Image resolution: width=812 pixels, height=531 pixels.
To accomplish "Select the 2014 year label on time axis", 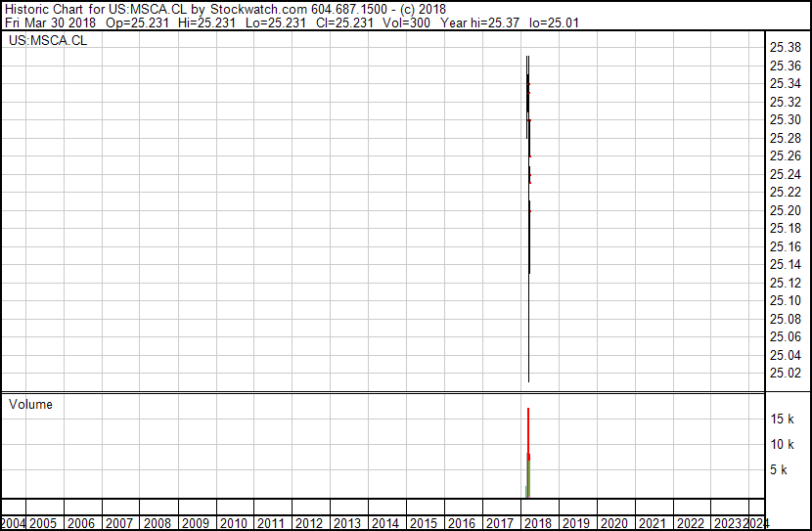I will point(385,523).
